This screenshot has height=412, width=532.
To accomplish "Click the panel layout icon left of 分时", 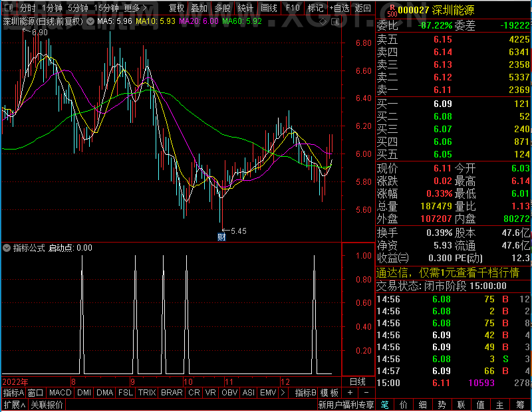I will click(x=9, y=7).
